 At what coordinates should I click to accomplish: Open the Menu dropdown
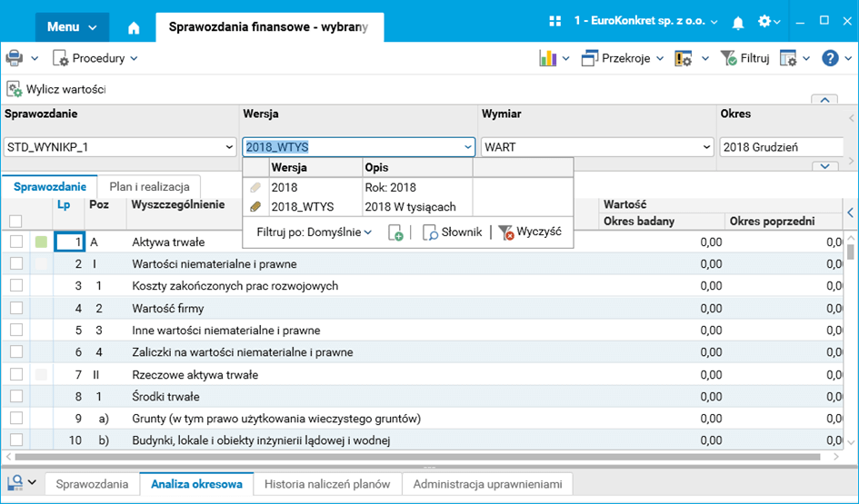(x=72, y=27)
